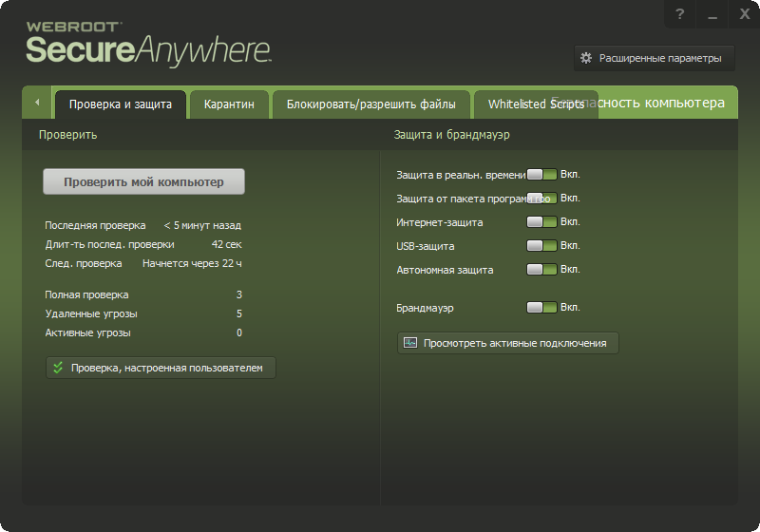
Task: Click the '42 сек' value
Action: click(226, 245)
